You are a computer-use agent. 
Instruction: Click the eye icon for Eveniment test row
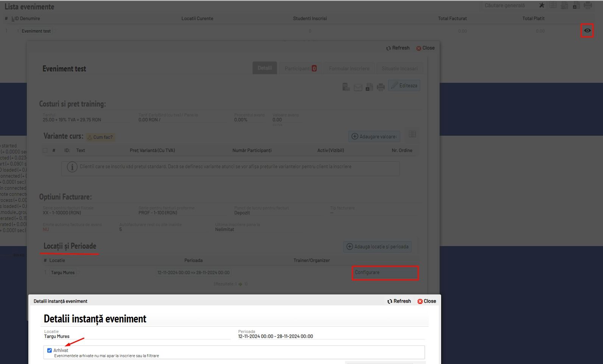[x=587, y=31]
